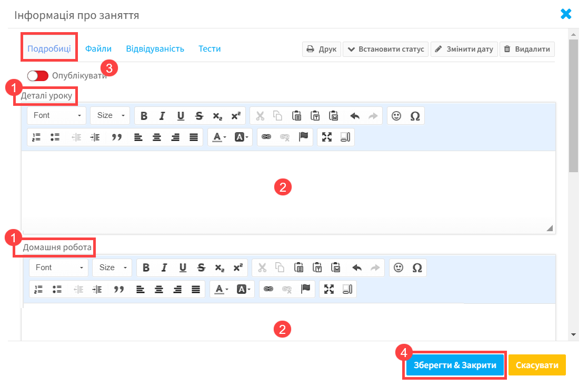Open text color picker in Домашня робота editor

coord(221,289)
